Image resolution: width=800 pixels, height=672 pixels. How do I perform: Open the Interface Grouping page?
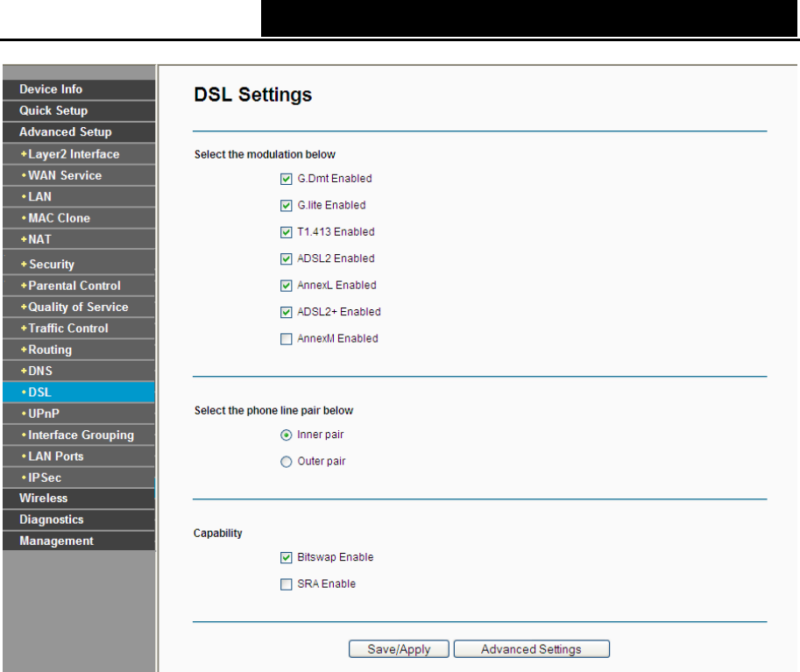tap(79, 435)
